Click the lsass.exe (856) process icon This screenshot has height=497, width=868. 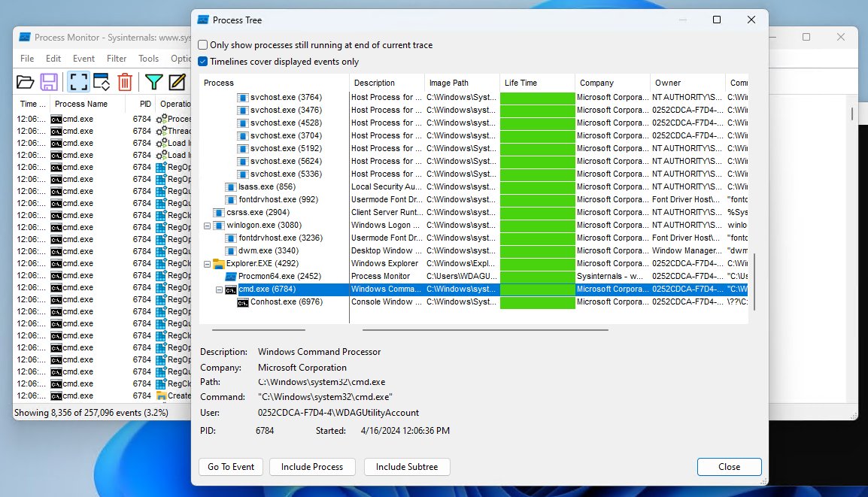tap(231, 187)
